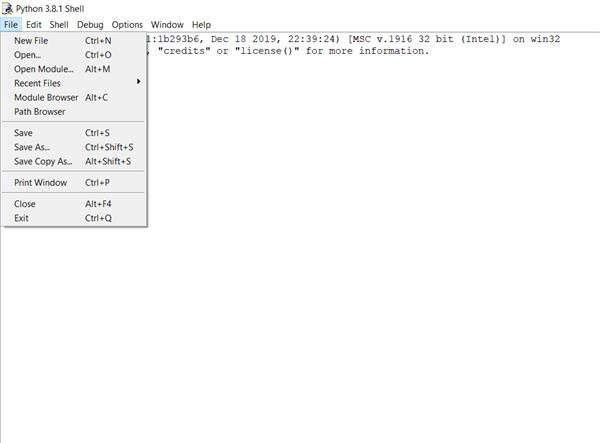Select Print Window from the menu
Viewport: 600px width, 443px height.
pyautogui.click(x=75, y=182)
